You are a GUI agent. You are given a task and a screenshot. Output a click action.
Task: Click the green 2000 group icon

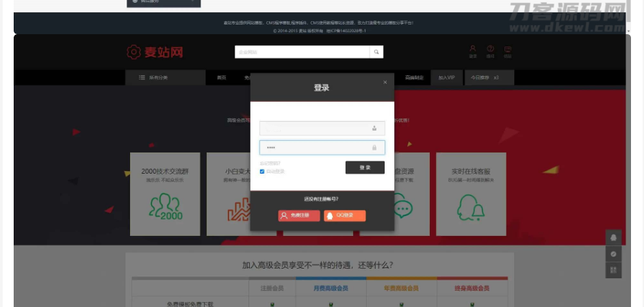(x=165, y=206)
